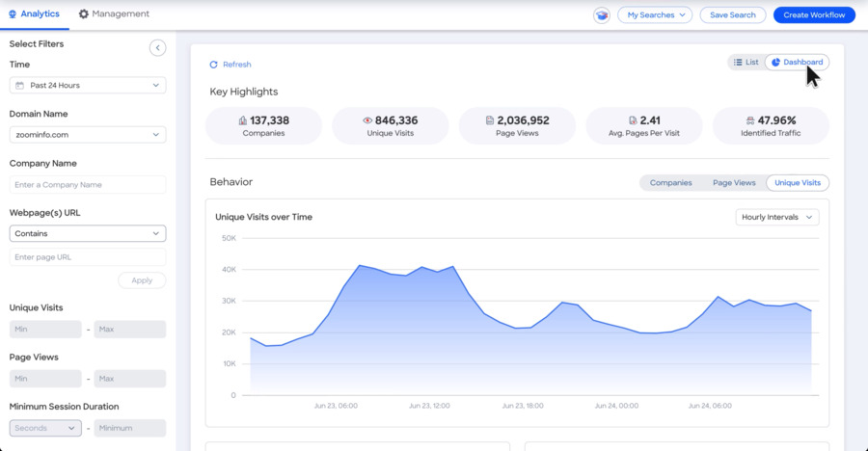Click the calendar icon in Time filter
The width and height of the screenshot is (868, 451).
[20, 85]
